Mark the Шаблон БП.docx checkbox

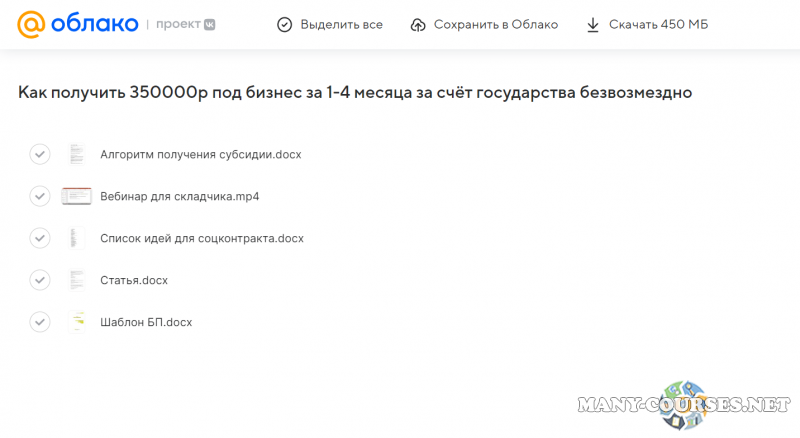[40, 322]
